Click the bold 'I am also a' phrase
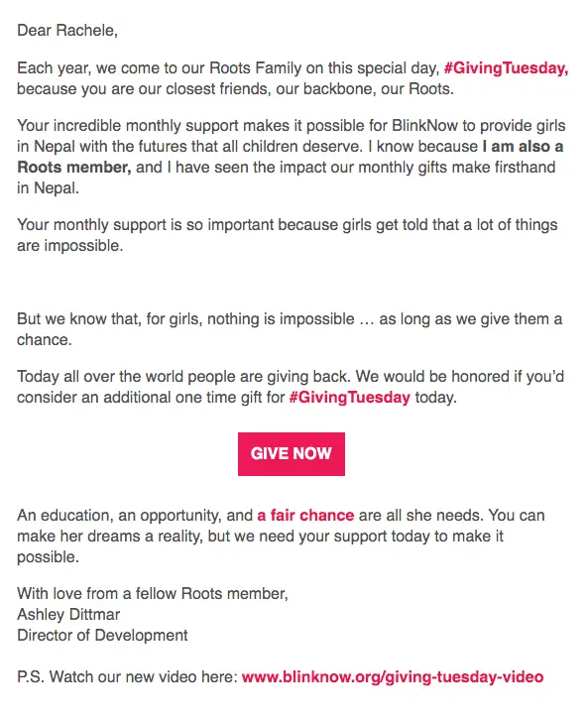588x720 pixels. coord(523,147)
